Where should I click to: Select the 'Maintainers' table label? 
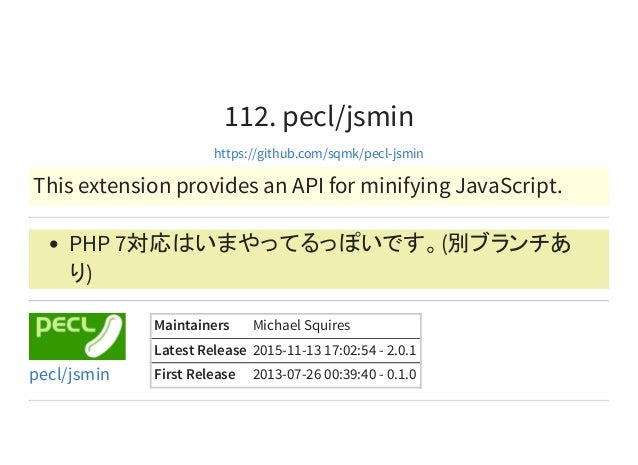click(x=192, y=325)
